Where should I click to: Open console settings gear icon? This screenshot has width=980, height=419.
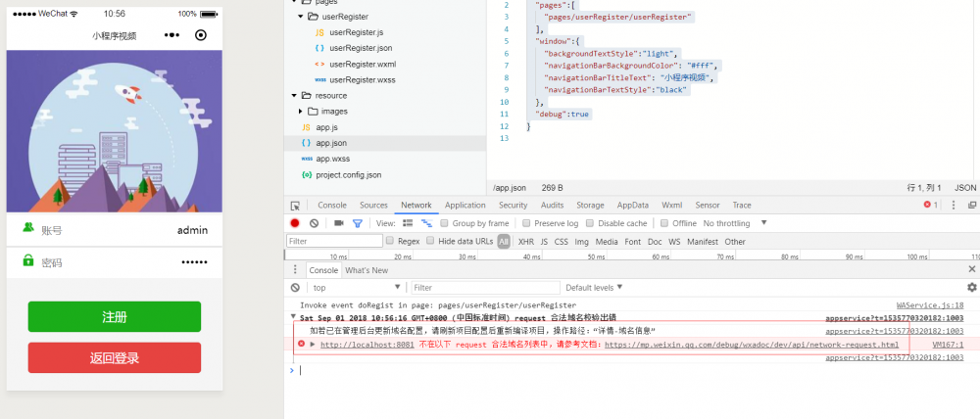(971, 288)
